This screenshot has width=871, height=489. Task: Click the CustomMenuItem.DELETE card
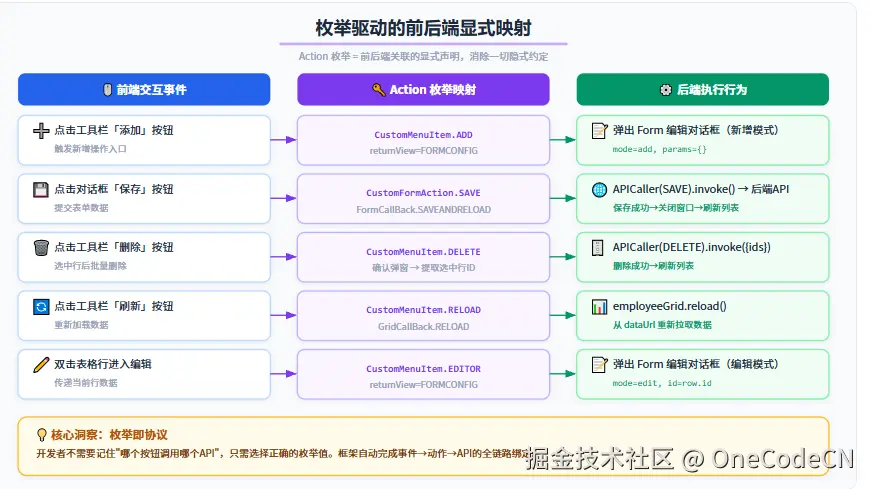pyautogui.click(x=423, y=257)
